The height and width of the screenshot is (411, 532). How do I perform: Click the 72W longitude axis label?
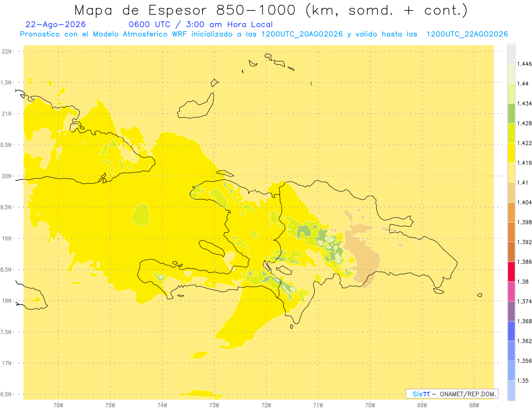(266, 405)
